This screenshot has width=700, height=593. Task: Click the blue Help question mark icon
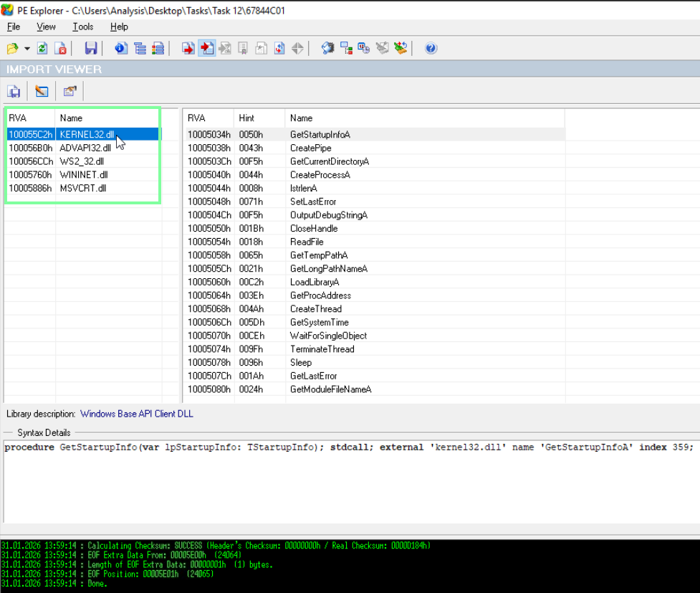tap(431, 48)
